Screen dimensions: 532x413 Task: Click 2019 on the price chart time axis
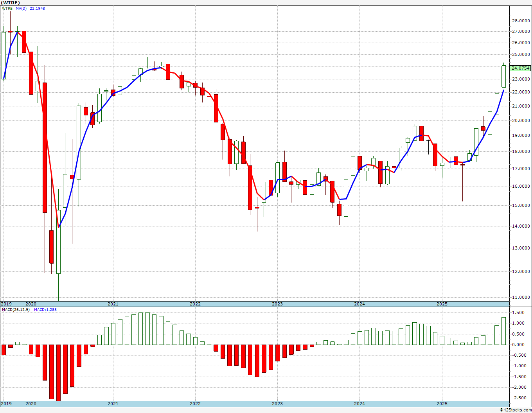click(6, 304)
